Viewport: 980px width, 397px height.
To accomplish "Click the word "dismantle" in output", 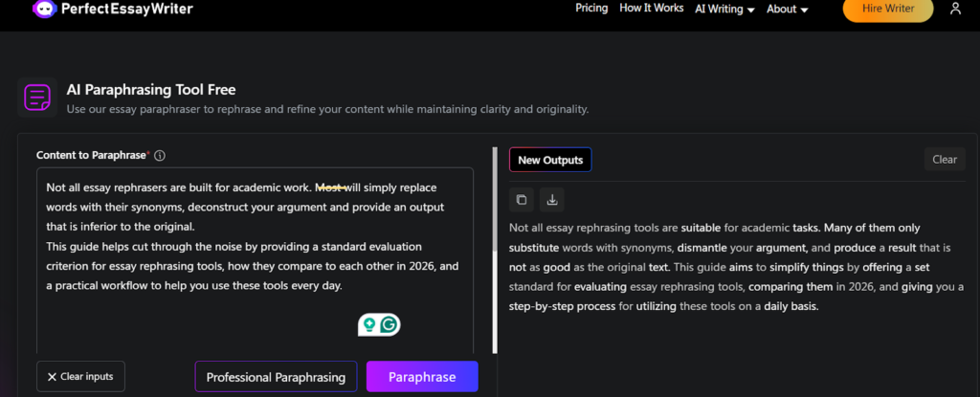I will coord(702,248).
